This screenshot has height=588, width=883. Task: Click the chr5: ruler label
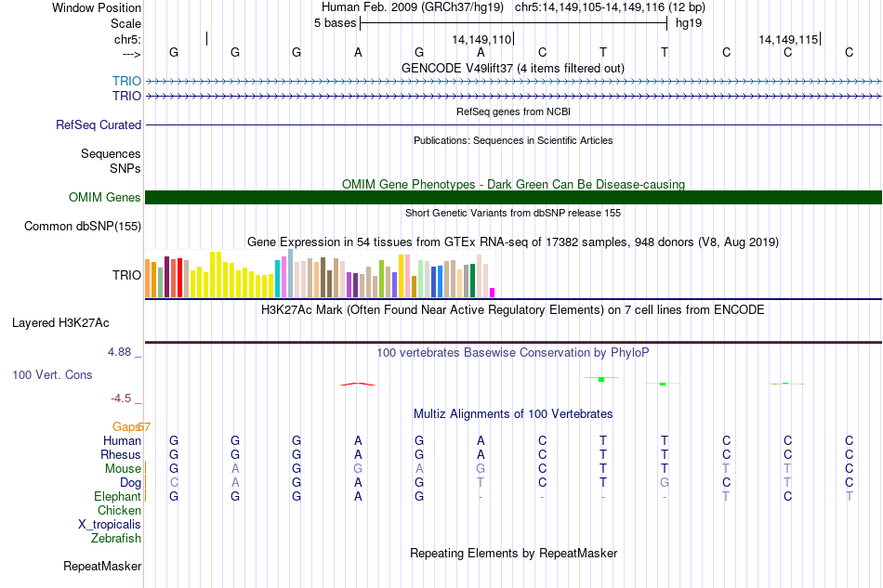(x=127, y=39)
